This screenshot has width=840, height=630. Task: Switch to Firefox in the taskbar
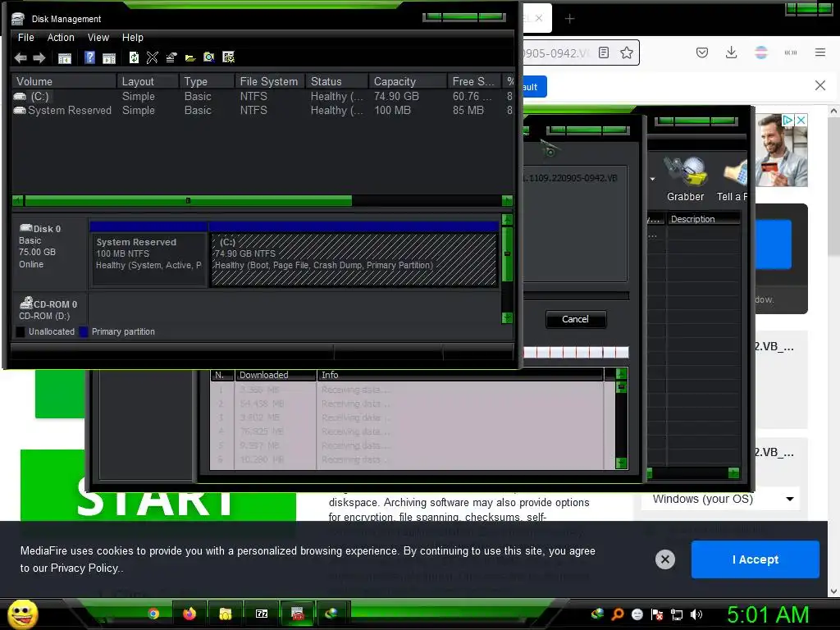[189, 614]
